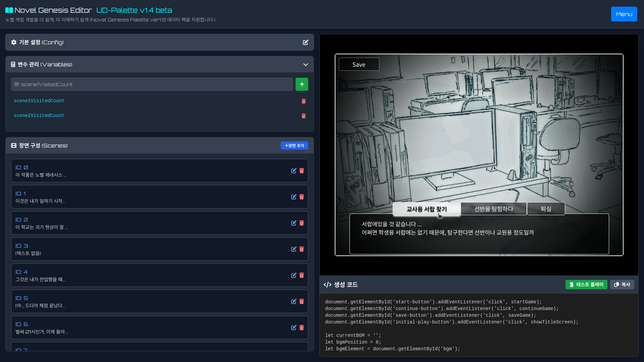Open the Config edit pencil icon

click(306, 42)
